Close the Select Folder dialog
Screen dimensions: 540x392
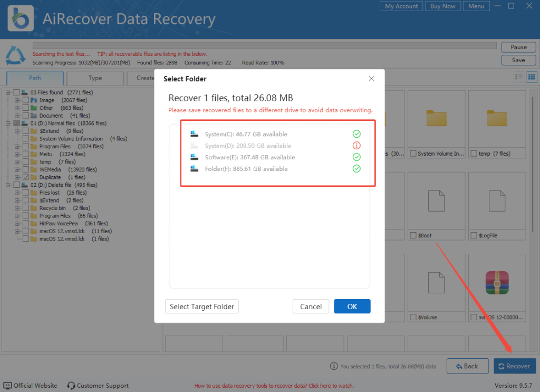(371, 79)
